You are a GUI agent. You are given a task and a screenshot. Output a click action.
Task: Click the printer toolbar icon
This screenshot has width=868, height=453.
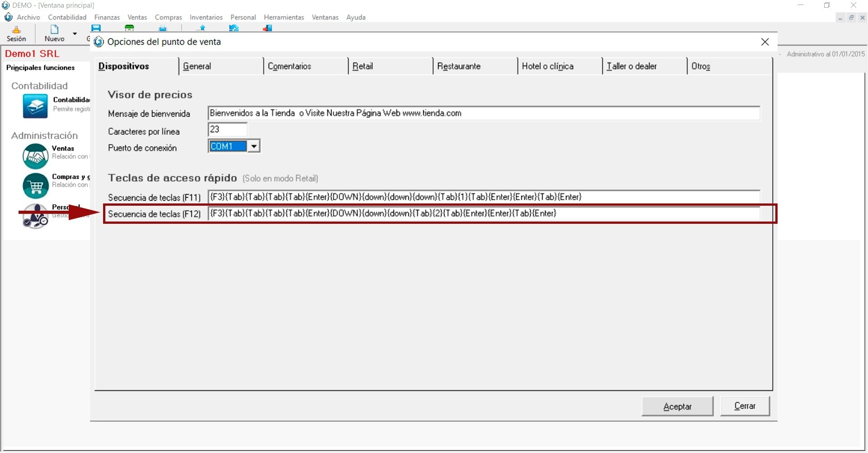163,28
